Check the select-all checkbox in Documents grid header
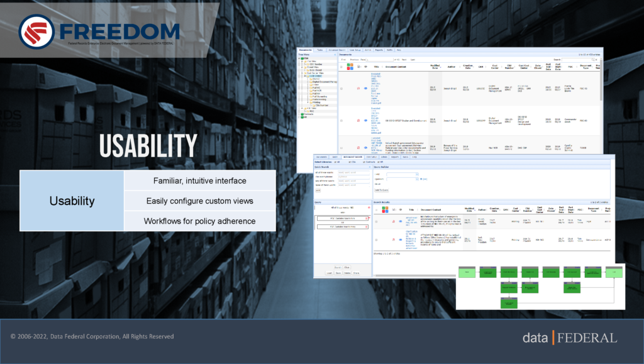644x364 pixels. (x=341, y=67)
